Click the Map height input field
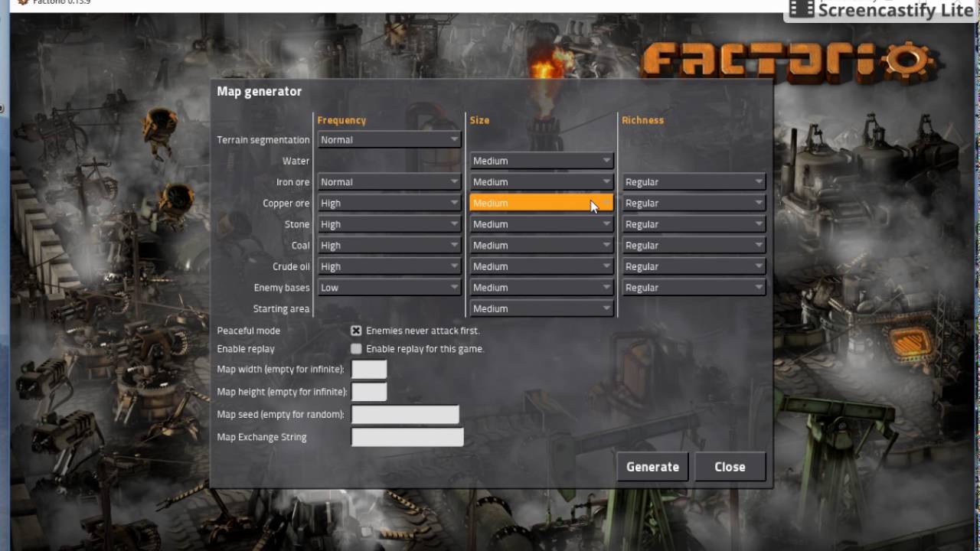This screenshot has width=980, height=551. pyautogui.click(x=369, y=392)
